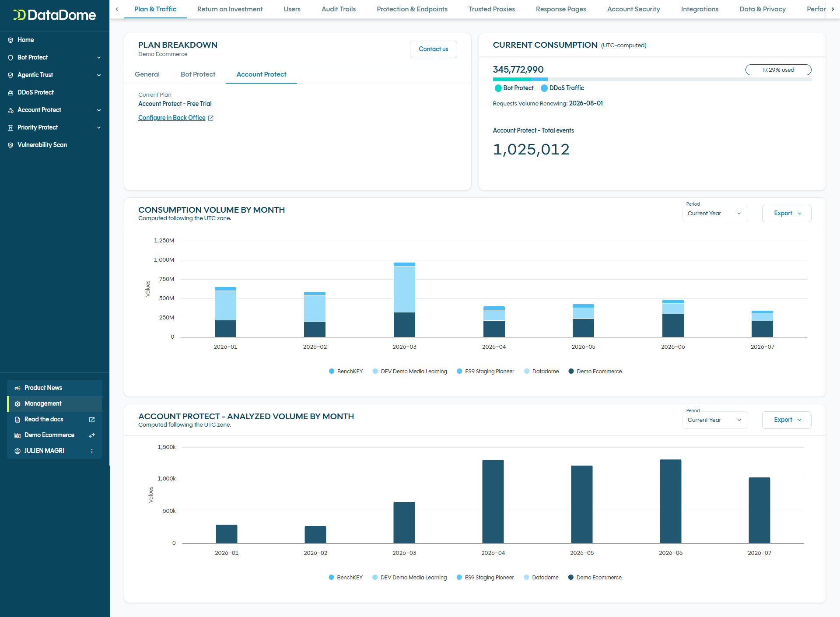The width and height of the screenshot is (840, 617).
Task: Click the JULIEN MAGRI user avatar icon
Action: point(17,451)
